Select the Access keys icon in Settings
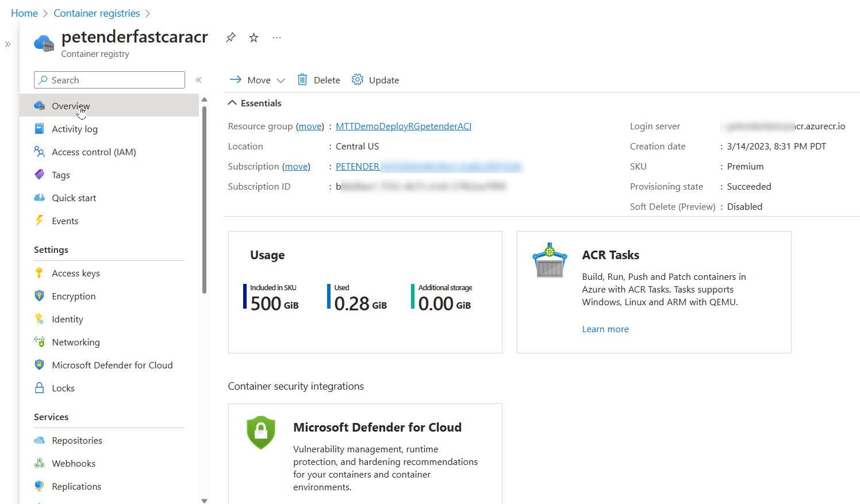This screenshot has height=504, width=860. click(x=39, y=273)
